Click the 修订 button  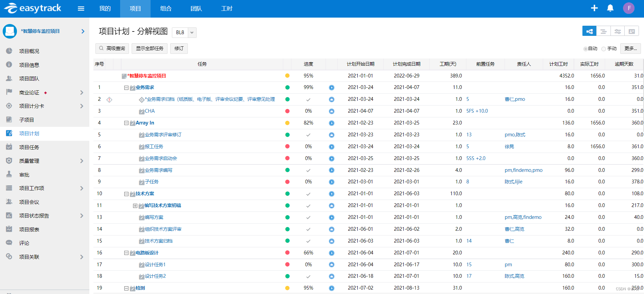click(179, 48)
